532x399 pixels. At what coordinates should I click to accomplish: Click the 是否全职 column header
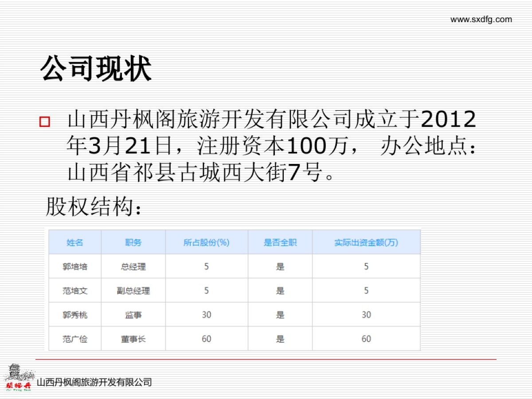tap(280, 243)
